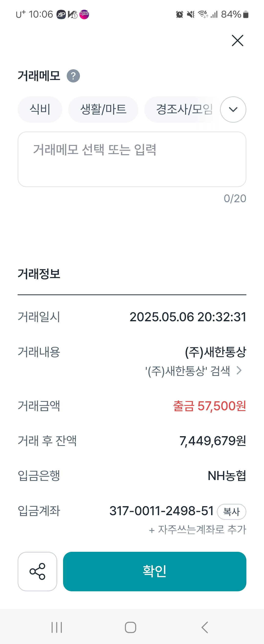Tap the Android recent apps icon
The image size is (264, 644).
[57, 627]
